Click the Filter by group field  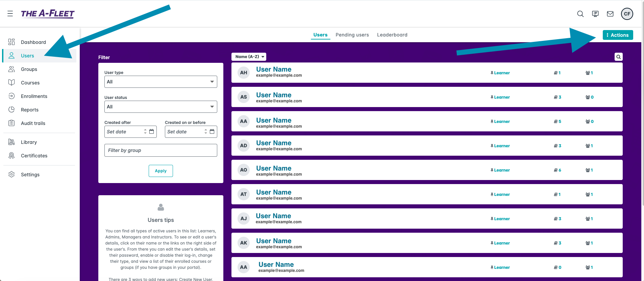(x=160, y=150)
